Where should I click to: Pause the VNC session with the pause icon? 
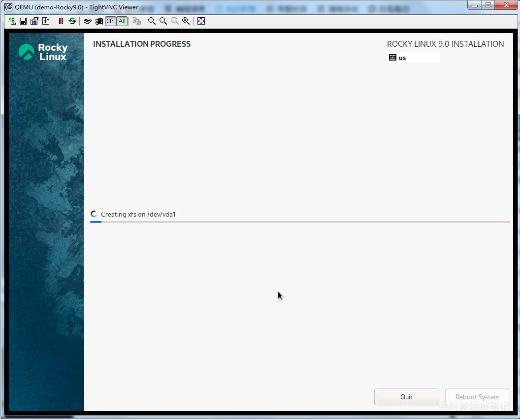(61, 21)
